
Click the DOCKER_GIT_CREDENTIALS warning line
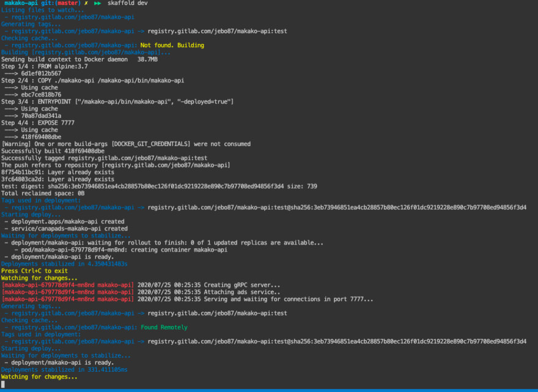126,144
